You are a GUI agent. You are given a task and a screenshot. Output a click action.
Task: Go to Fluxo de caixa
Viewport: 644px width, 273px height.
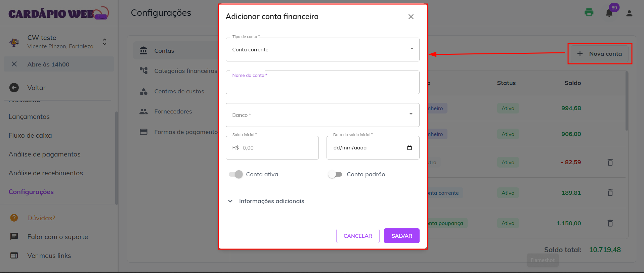(x=30, y=135)
